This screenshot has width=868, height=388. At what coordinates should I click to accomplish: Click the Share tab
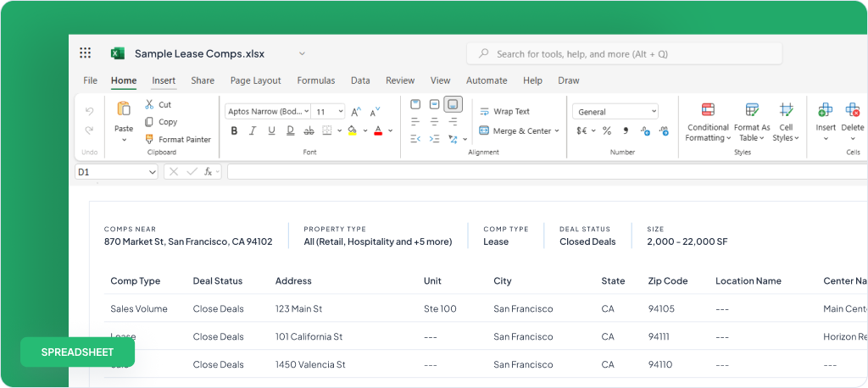tap(203, 80)
